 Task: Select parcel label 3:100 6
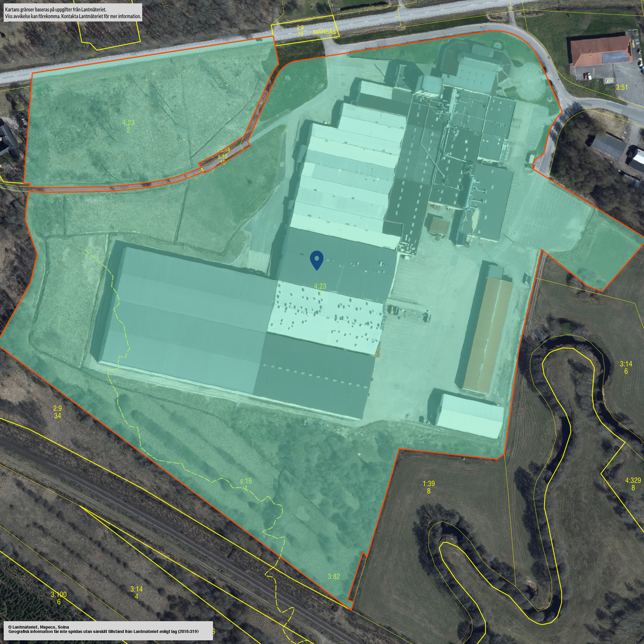coord(59,598)
